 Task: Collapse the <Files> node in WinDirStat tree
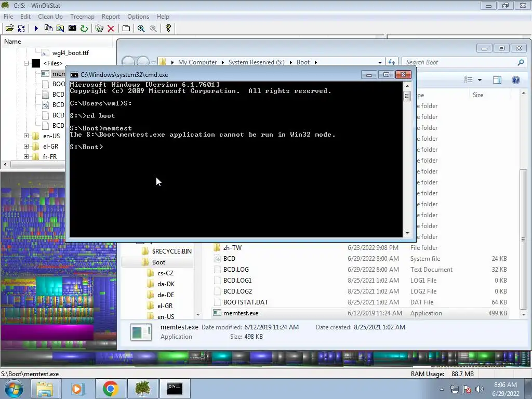click(x=26, y=63)
